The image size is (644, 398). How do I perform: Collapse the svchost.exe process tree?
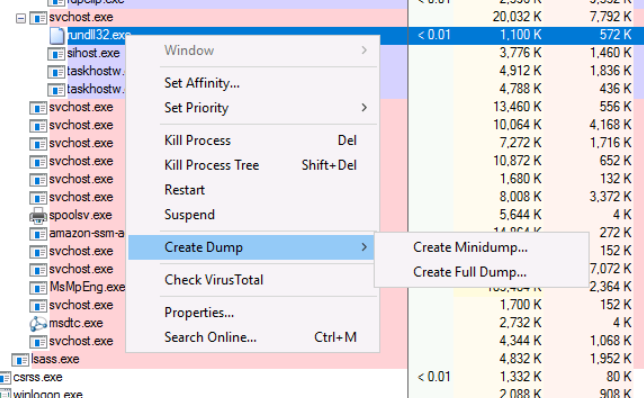click(21, 18)
